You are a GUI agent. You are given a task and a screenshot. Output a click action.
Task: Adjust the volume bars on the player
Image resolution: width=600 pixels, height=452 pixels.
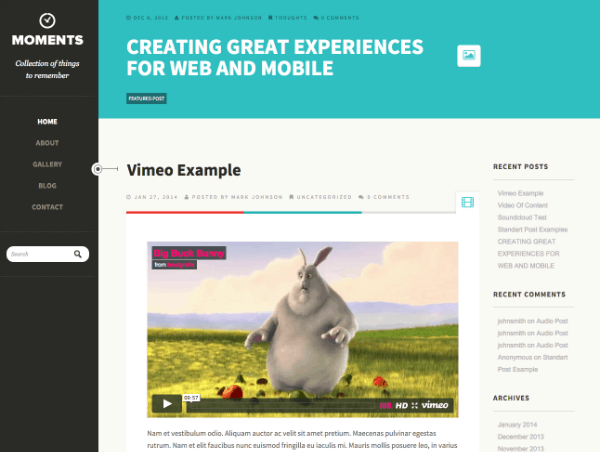click(385, 406)
